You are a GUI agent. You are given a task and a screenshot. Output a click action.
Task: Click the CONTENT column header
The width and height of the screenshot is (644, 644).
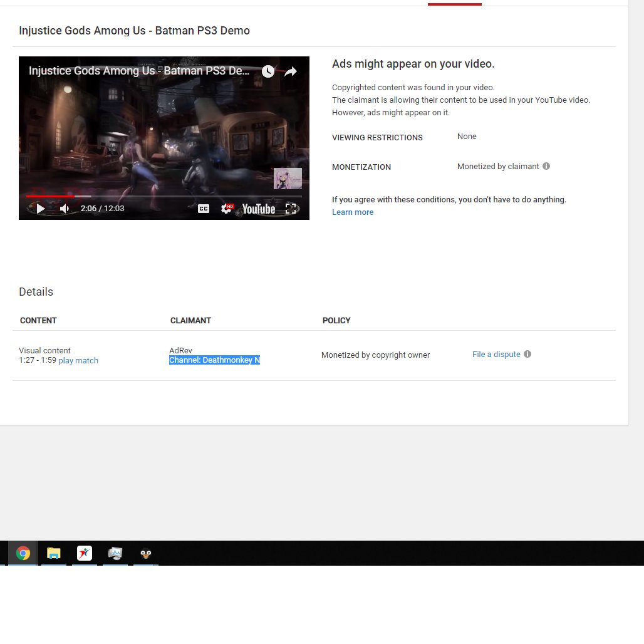[38, 320]
